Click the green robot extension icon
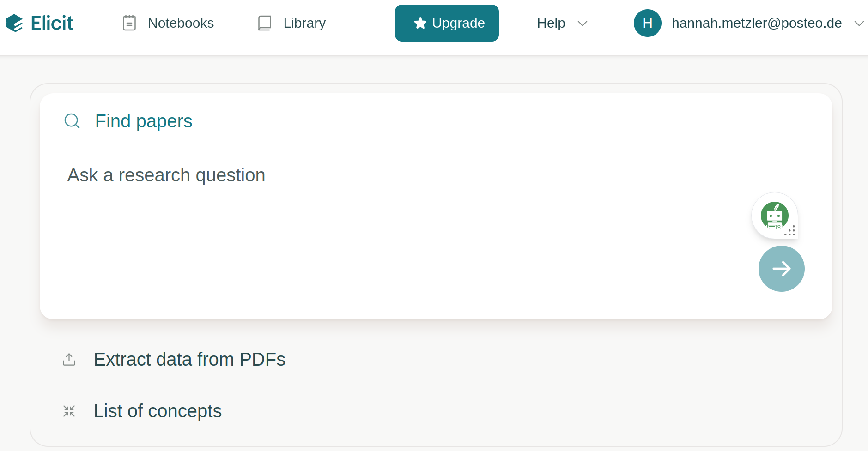 [x=774, y=215]
